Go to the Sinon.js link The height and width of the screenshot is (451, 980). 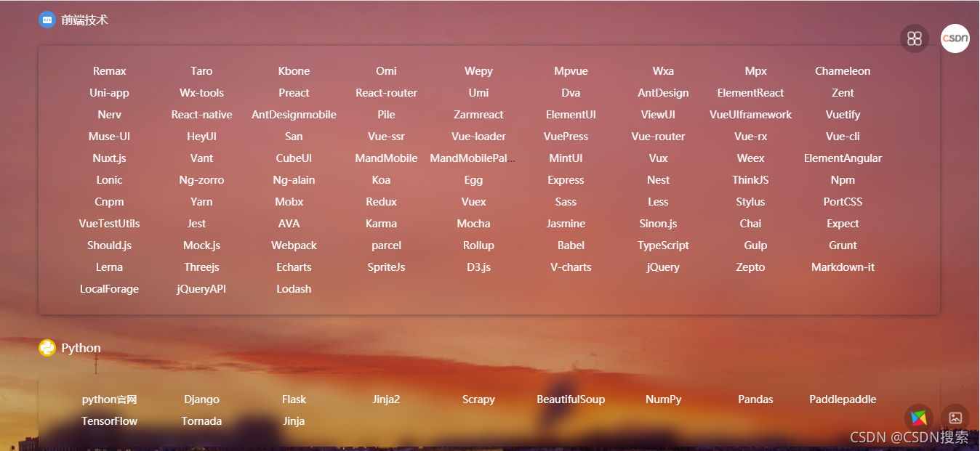pyautogui.click(x=659, y=224)
